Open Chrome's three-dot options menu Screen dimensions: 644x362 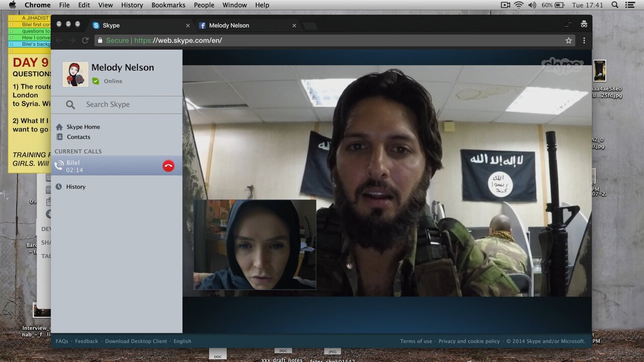click(x=584, y=41)
